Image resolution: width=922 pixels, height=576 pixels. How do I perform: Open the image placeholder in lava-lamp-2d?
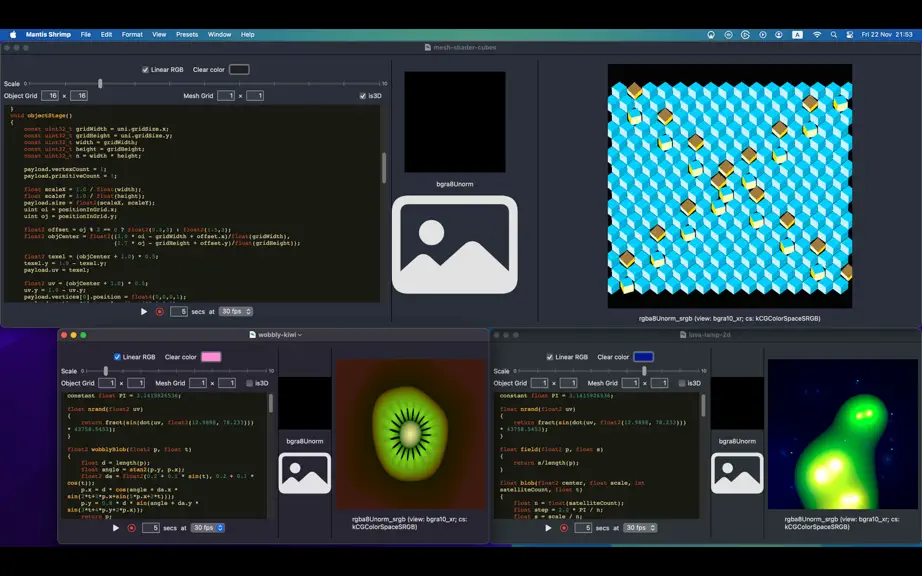coord(737,473)
